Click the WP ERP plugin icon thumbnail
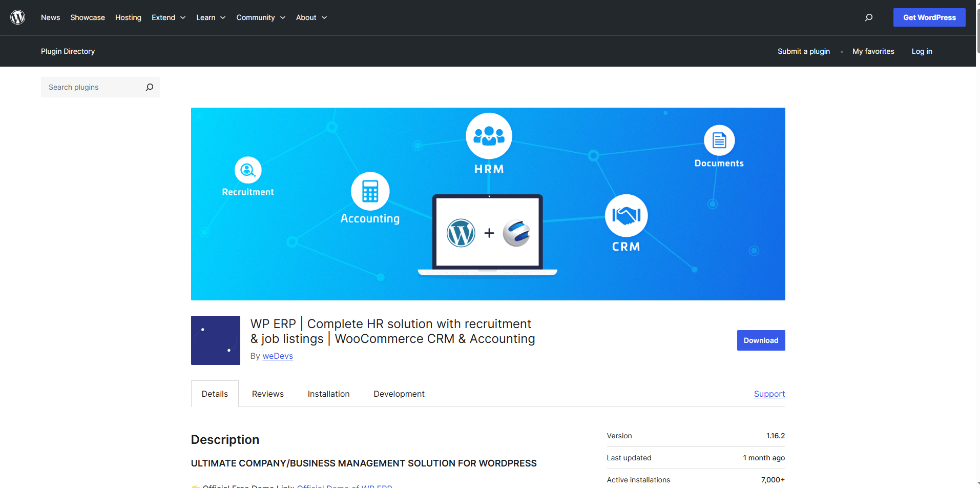Image resolution: width=980 pixels, height=488 pixels. click(215, 340)
